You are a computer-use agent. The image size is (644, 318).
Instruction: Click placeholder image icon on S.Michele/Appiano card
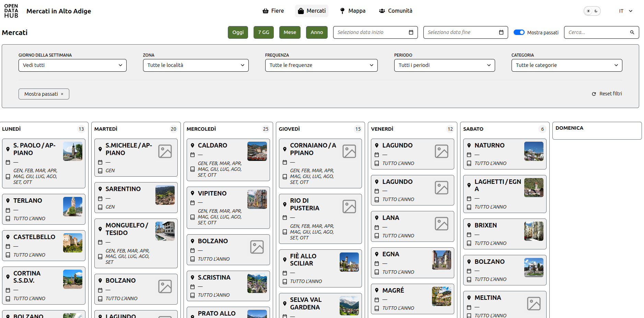click(165, 151)
